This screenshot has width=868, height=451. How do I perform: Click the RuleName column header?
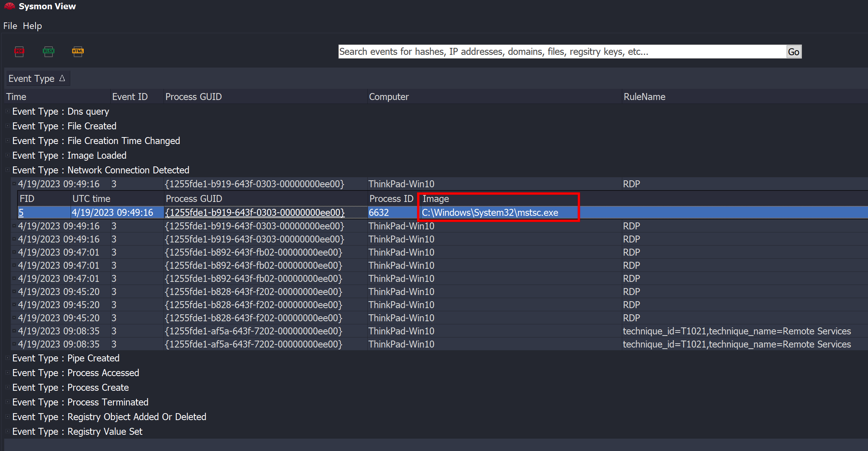(745, 97)
